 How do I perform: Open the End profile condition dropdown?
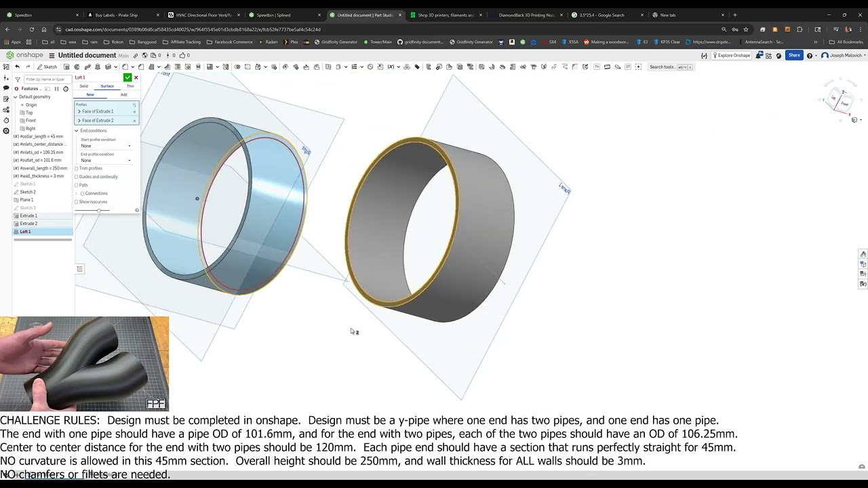coord(106,161)
